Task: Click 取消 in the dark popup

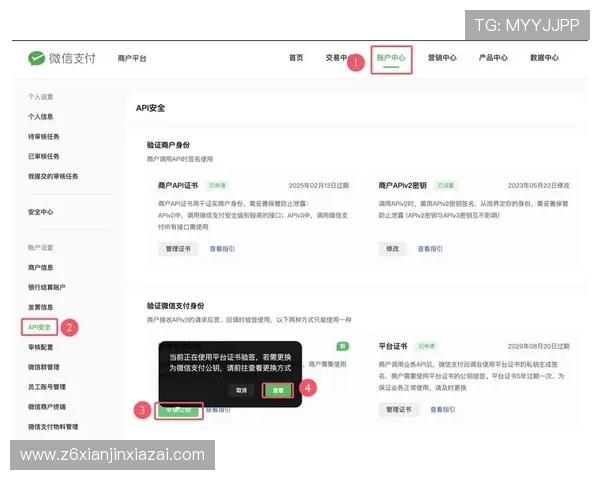Action: coord(241,390)
